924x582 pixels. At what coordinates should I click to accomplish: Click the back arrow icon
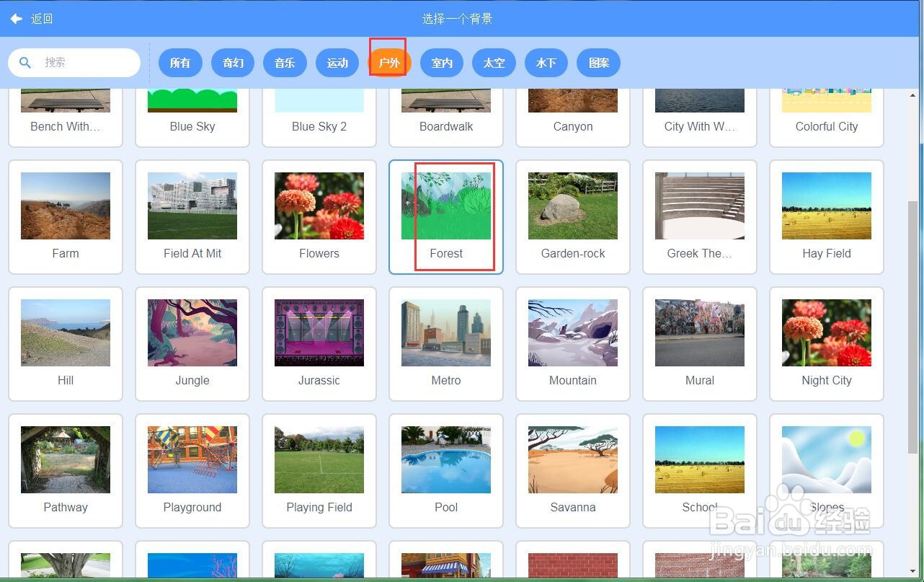coord(16,19)
